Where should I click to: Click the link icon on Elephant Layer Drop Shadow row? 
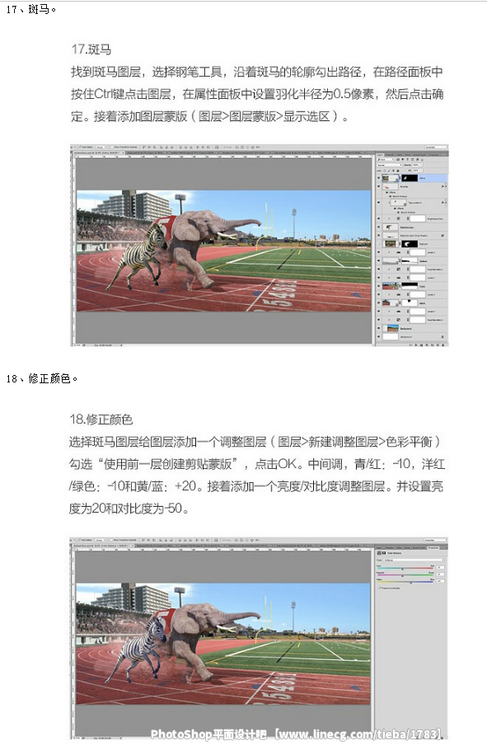point(443,235)
